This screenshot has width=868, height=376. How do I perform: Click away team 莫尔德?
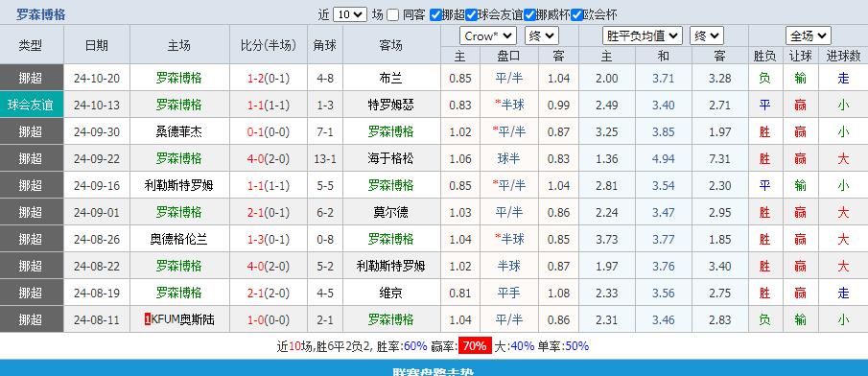coord(390,212)
